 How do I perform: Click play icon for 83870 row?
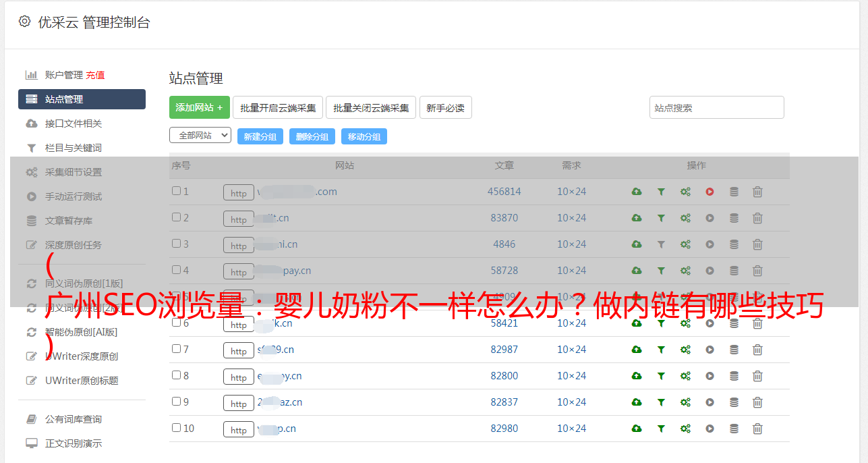710,218
